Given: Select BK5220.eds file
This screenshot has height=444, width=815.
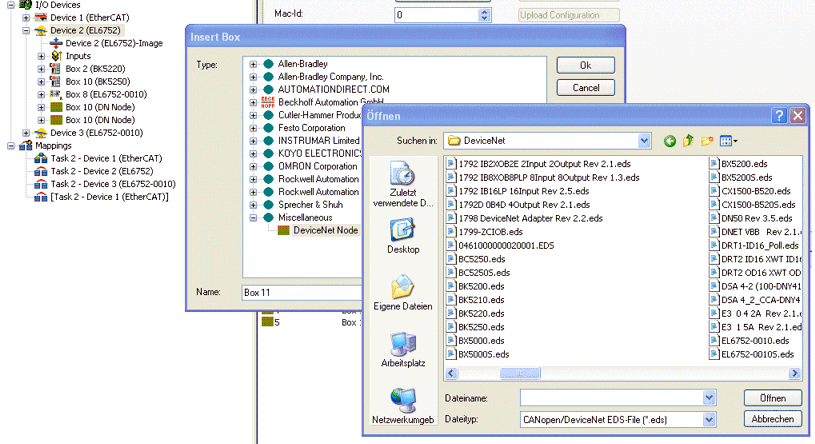Looking at the screenshot, I should tap(481, 314).
